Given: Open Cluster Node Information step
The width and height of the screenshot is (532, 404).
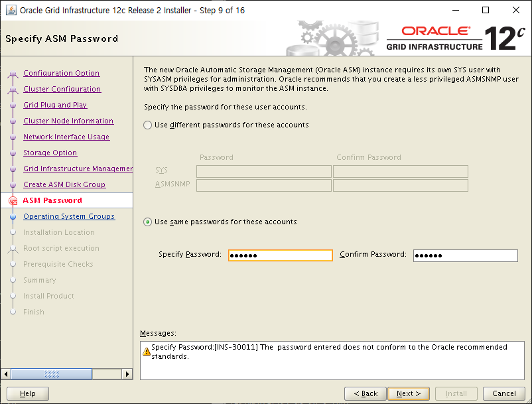Looking at the screenshot, I should coord(68,121).
